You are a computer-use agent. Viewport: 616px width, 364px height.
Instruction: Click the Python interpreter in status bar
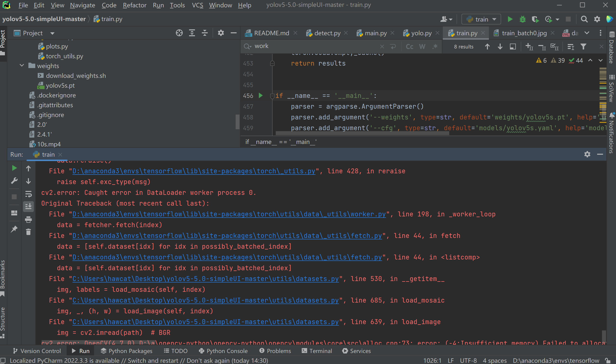[556, 360]
